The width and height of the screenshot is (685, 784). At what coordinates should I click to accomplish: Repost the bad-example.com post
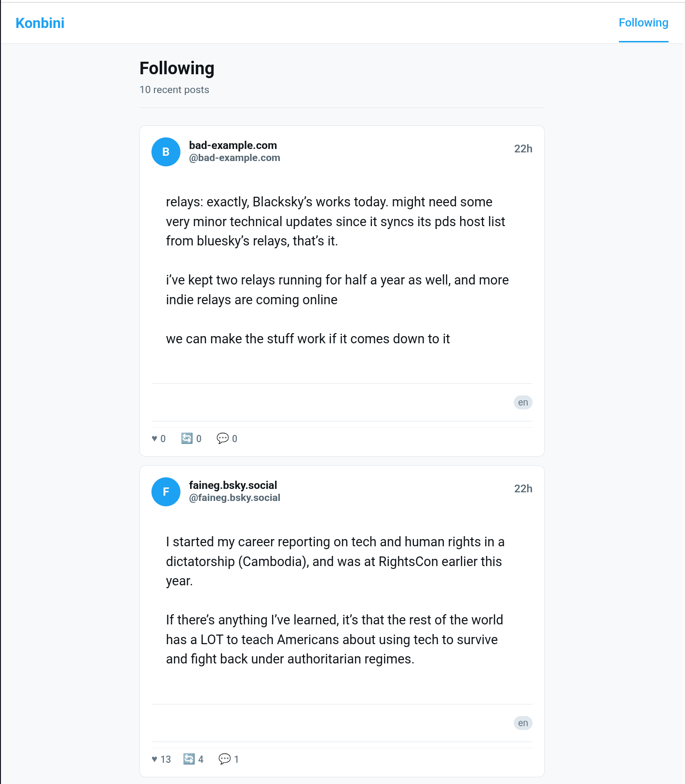click(191, 438)
